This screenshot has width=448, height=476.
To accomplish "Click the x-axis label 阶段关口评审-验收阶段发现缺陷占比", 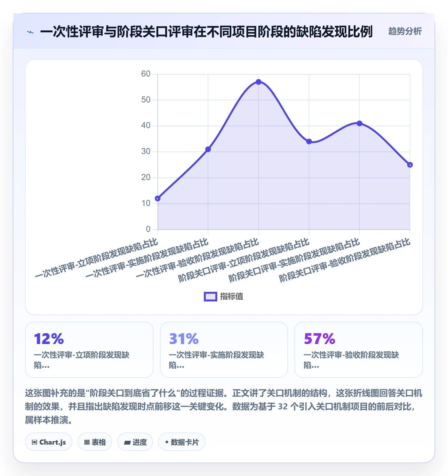I will point(345,260).
